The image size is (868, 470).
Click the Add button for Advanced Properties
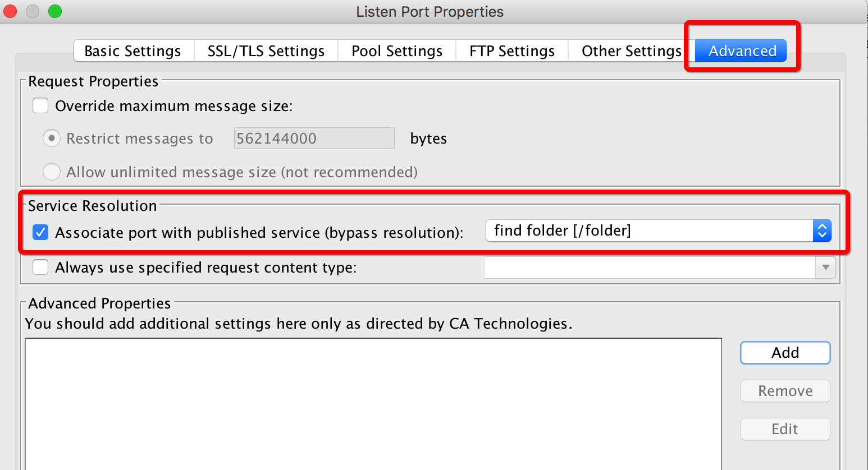784,352
